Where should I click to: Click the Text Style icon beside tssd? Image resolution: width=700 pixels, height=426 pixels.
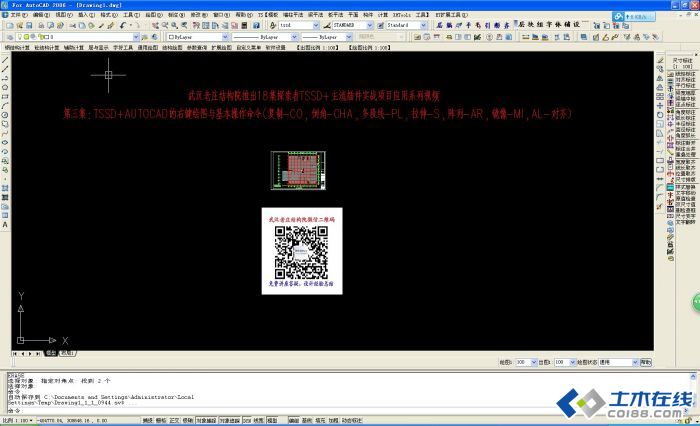pyautogui.click(x=273, y=25)
